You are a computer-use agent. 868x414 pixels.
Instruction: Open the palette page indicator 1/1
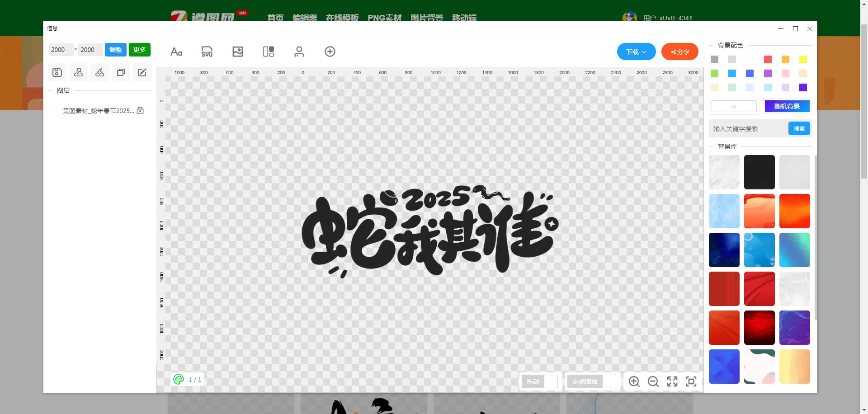(187, 380)
